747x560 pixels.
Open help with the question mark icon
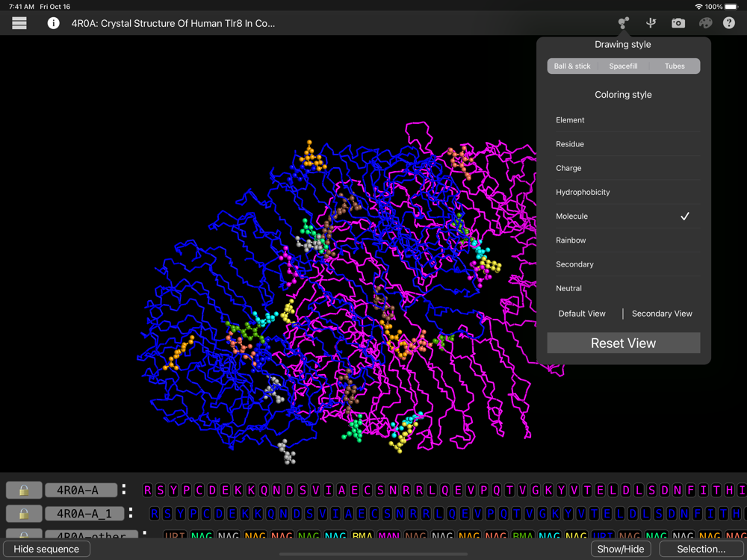[729, 23]
